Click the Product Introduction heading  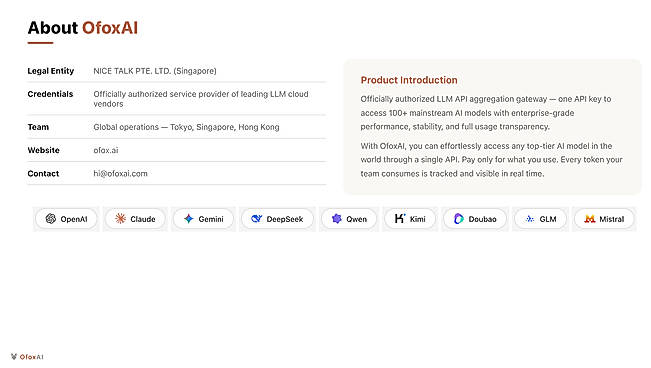pos(409,80)
